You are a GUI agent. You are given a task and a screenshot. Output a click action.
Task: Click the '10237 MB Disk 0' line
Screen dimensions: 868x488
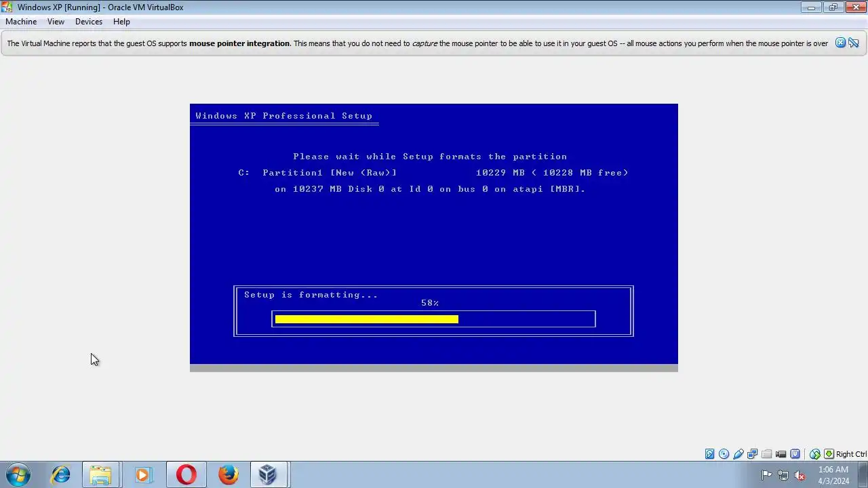430,189
